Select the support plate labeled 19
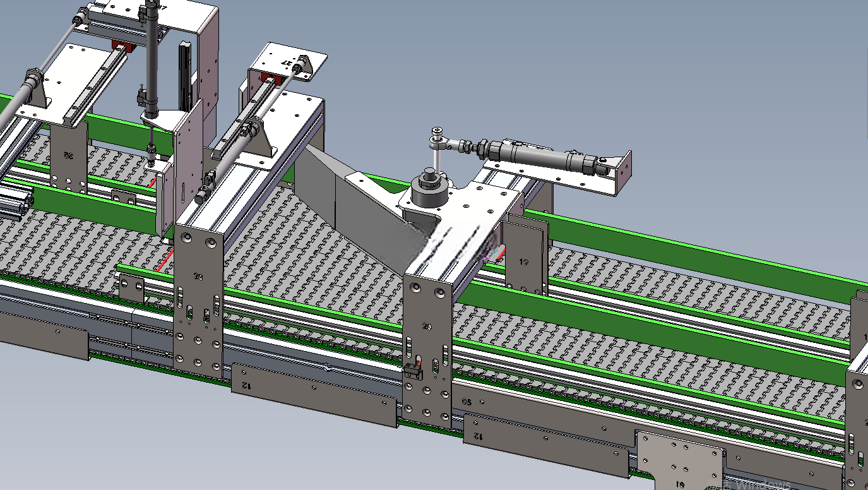The image size is (868, 490). pyautogui.click(x=526, y=254)
